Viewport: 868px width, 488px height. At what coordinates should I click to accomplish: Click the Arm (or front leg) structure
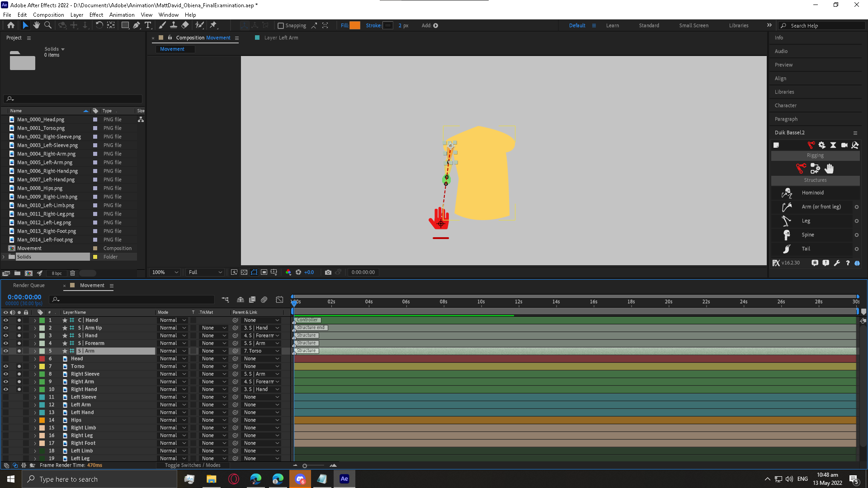pyautogui.click(x=821, y=206)
